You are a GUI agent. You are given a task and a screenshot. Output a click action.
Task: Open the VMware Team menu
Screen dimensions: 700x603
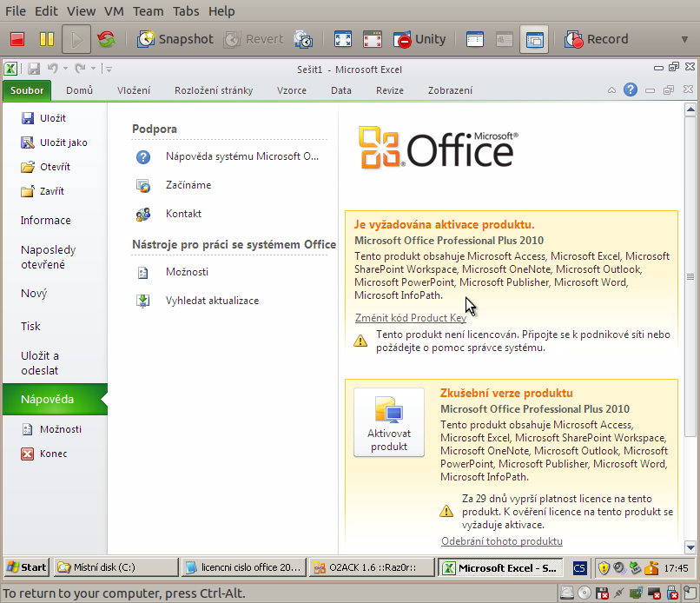coord(149,11)
